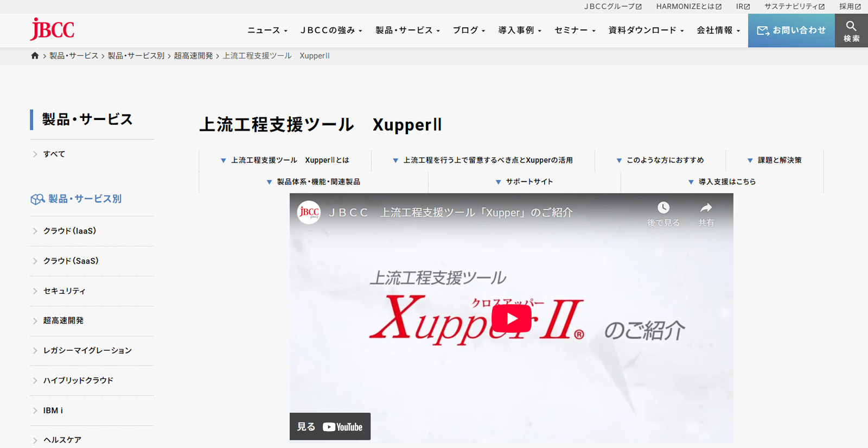Expand the 製品・サービス navigation dropdown
Image resolution: width=868 pixels, height=448 pixels.
(x=407, y=30)
